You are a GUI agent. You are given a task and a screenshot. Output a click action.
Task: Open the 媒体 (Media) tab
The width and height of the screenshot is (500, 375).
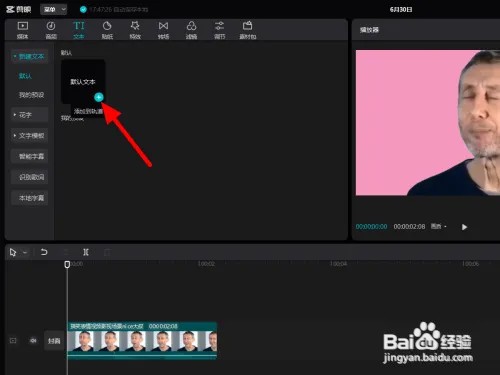click(x=23, y=30)
